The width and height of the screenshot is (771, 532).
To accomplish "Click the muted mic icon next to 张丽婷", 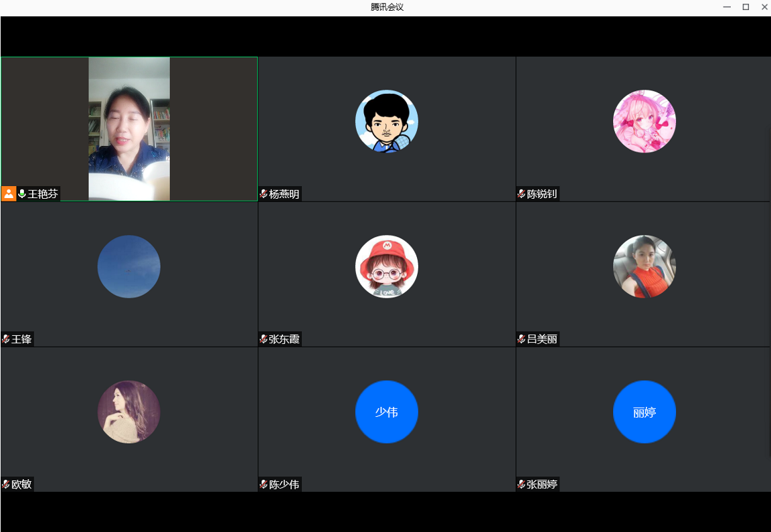I will tap(521, 484).
